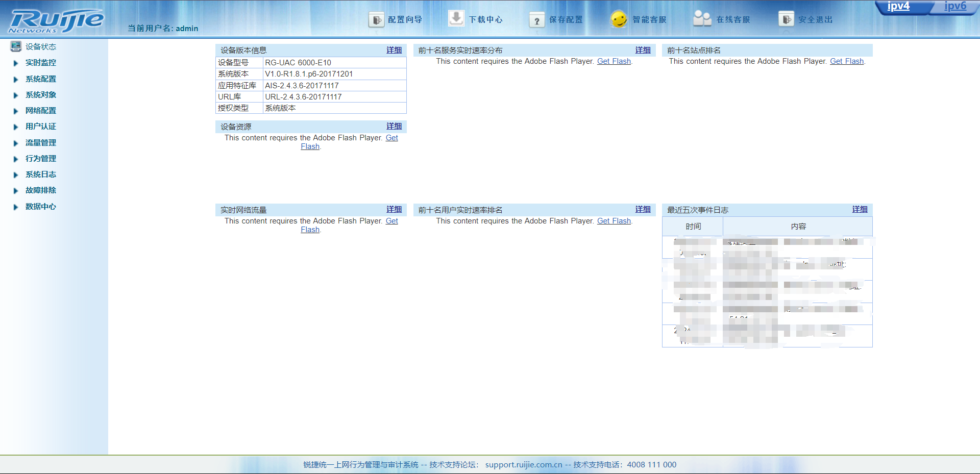
Task: Click the 智能客服 smiley face icon
Action: point(619,19)
